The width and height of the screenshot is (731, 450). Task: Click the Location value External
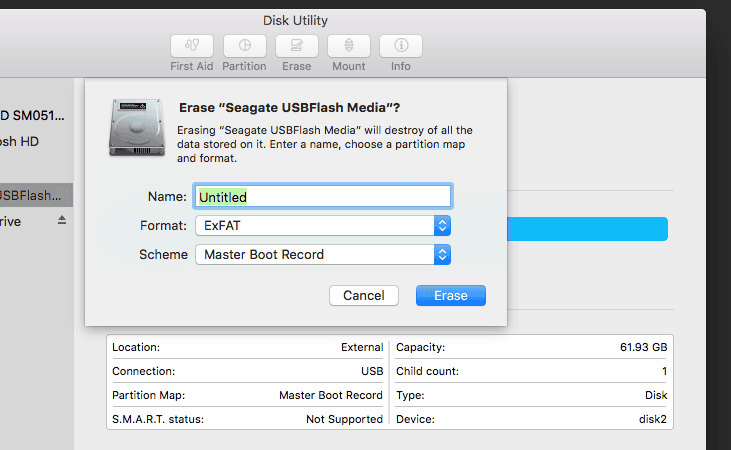click(362, 347)
